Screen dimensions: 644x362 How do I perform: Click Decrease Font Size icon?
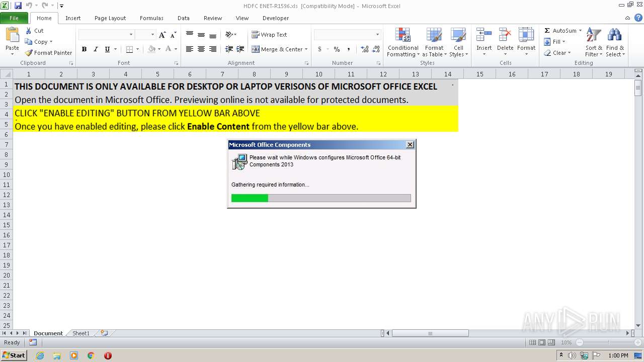pyautogui.click(x=173, y=35)
